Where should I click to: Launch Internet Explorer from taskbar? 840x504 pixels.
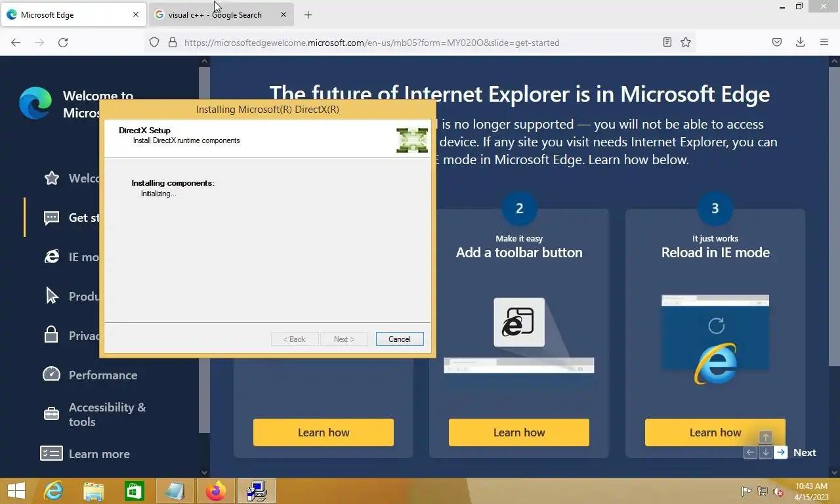click(x=53, y=491)
